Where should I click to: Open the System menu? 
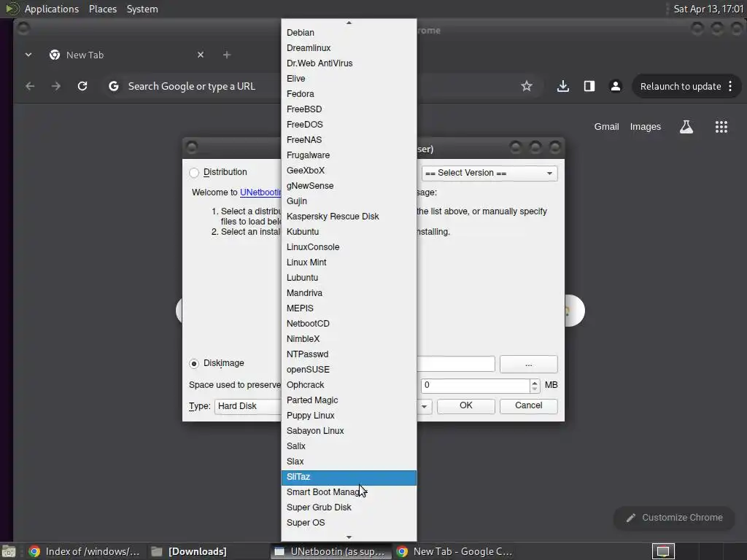[x=142, y=9]
